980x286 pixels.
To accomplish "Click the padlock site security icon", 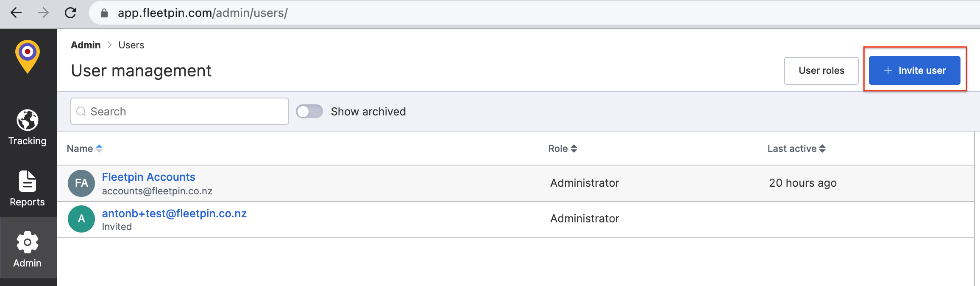I will 104,13.
